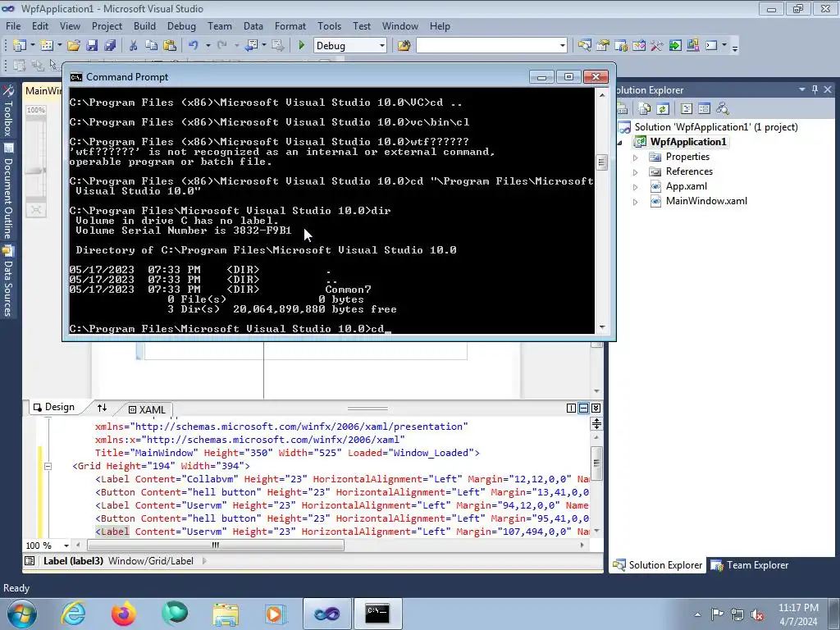Switch to the Team Explorer tab

point(750,564)
